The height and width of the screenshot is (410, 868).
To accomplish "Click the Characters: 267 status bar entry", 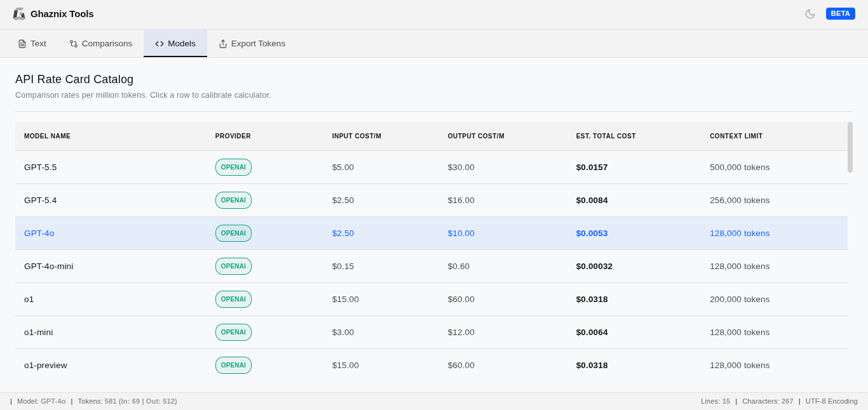I will point(768,401).
